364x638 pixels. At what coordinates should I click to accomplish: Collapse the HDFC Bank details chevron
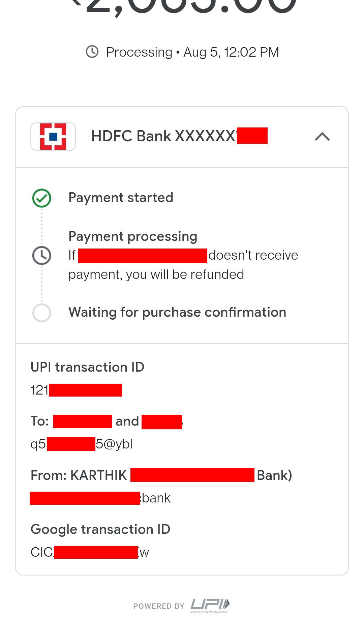point(322,137)
